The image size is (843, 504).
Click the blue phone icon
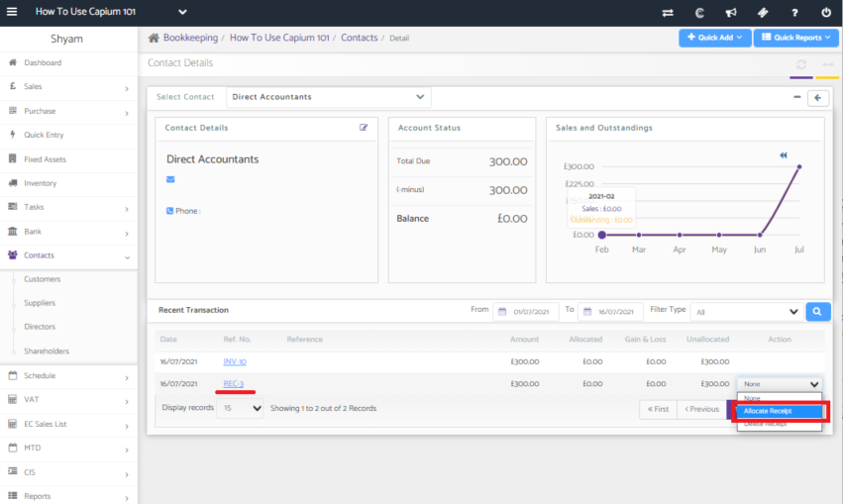(x=170, y=211)
